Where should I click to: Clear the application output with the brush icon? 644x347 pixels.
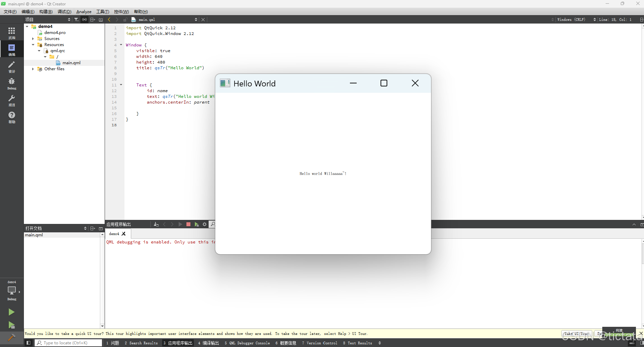point(155,224)
